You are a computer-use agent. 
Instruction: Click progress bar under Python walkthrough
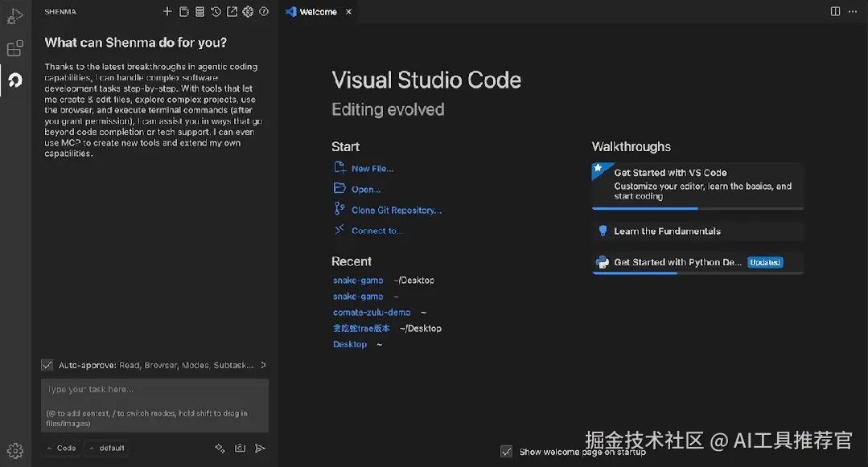pyautogui.click(x=697, y=272)
